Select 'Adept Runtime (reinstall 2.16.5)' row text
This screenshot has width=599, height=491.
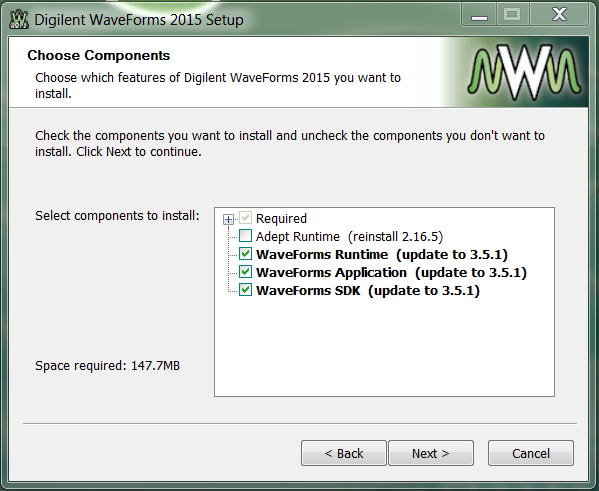point(349,237)
